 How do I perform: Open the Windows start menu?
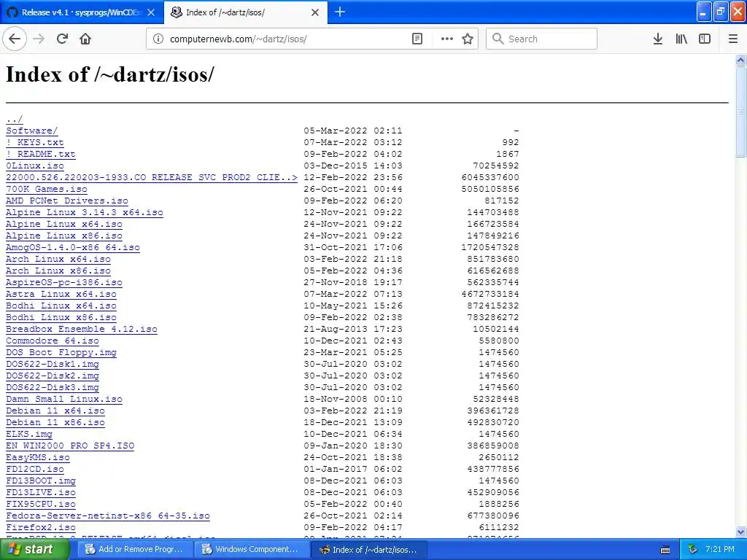coord(35,549)
